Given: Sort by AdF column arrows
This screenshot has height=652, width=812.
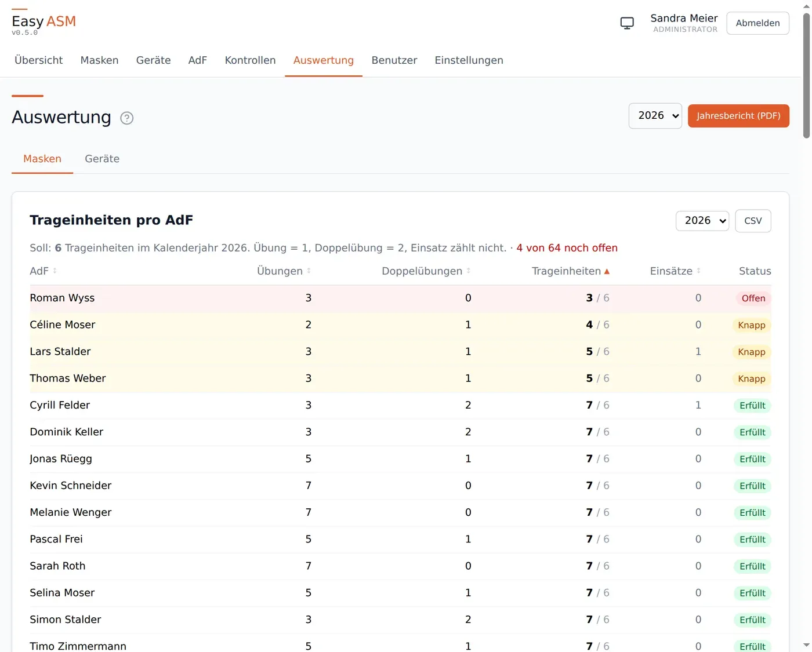Looking at the screenshot, I should pos(55,271).
